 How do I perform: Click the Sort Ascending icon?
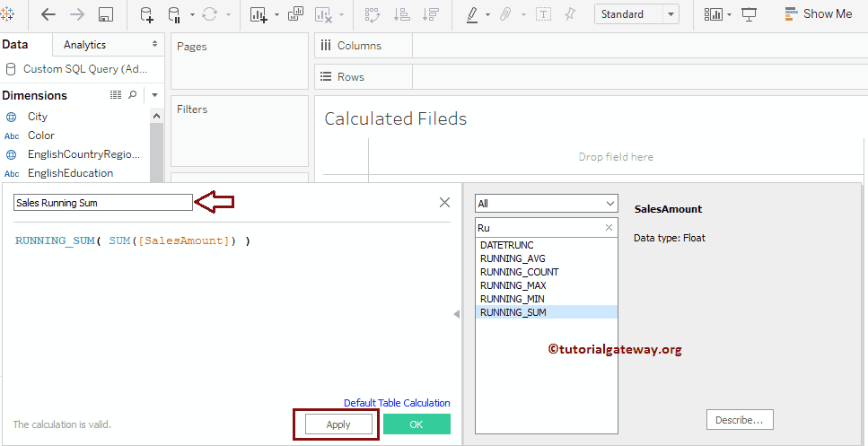[401, 15]
